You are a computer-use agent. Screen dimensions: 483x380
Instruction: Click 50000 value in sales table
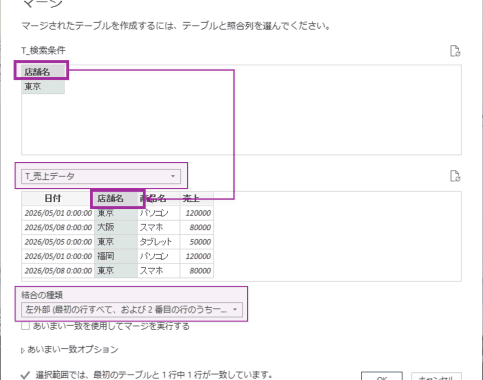pyautogui.click(x=197, y=242)
